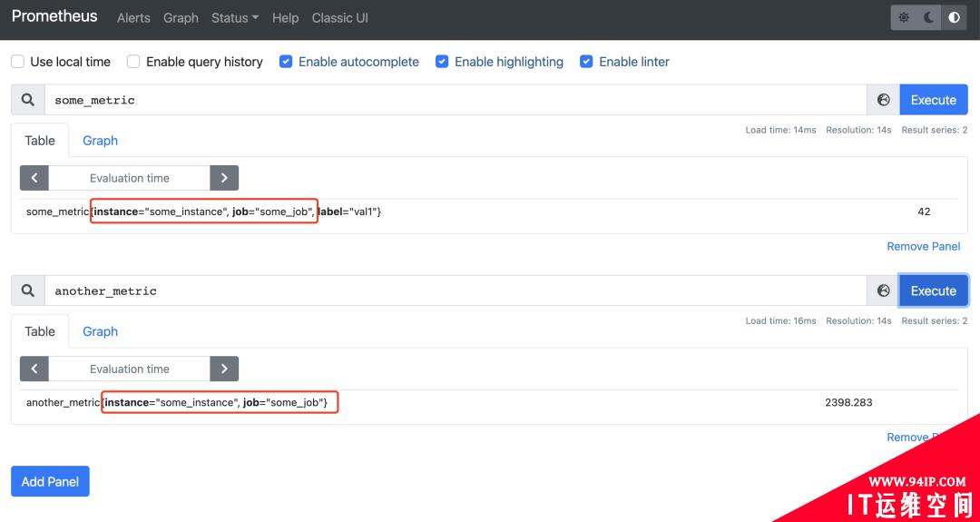Expand the Status dropdown menu

[x=235, y=18]
